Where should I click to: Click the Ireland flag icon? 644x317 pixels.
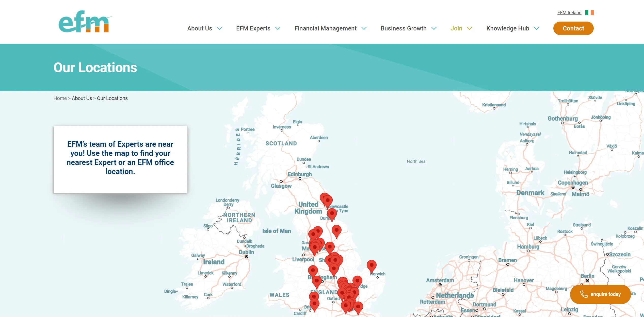pos(590,12)
